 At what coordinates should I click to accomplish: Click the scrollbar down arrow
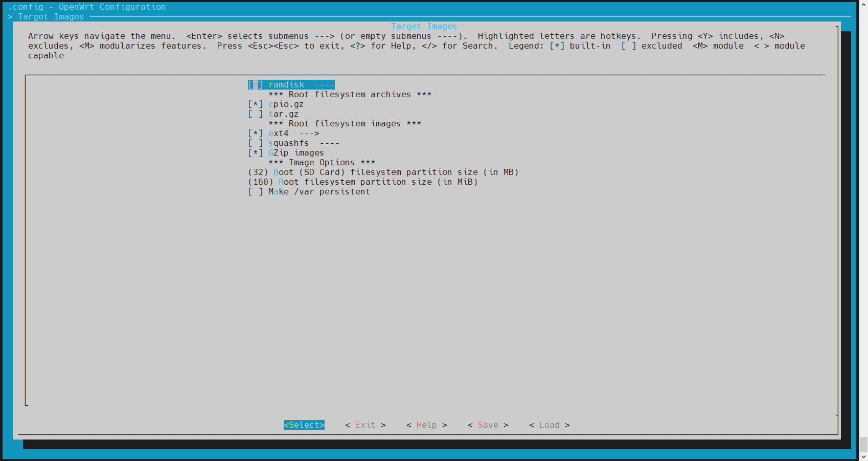[x=863, y=456]
